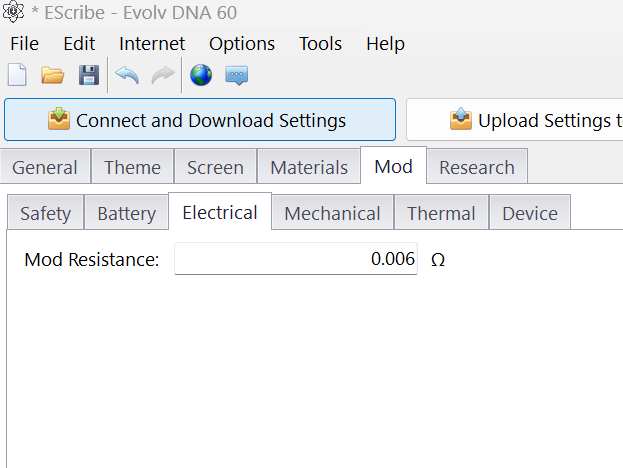Click the Mod Resistance input field
The image size is (623, 468).
tap(295, 259)
